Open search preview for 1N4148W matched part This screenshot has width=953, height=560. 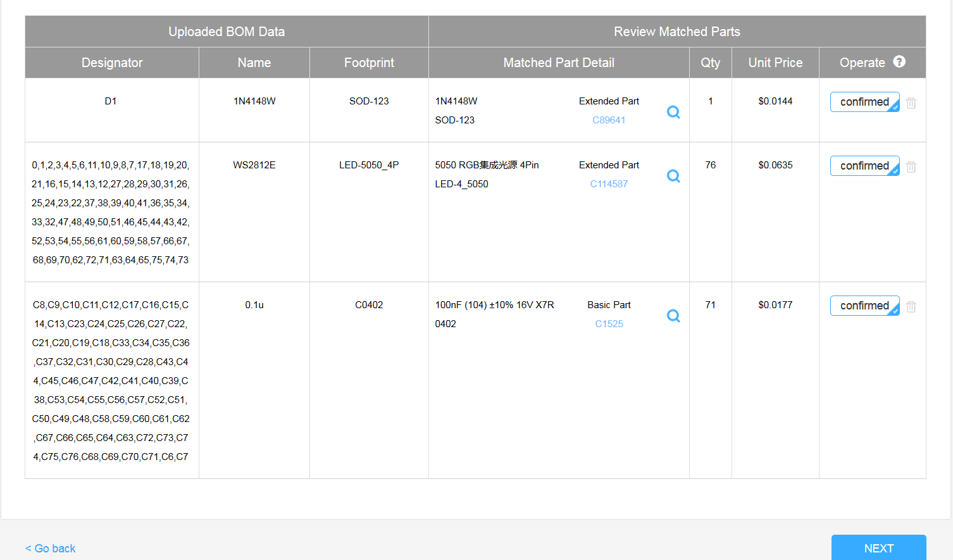tap(673, 111)
